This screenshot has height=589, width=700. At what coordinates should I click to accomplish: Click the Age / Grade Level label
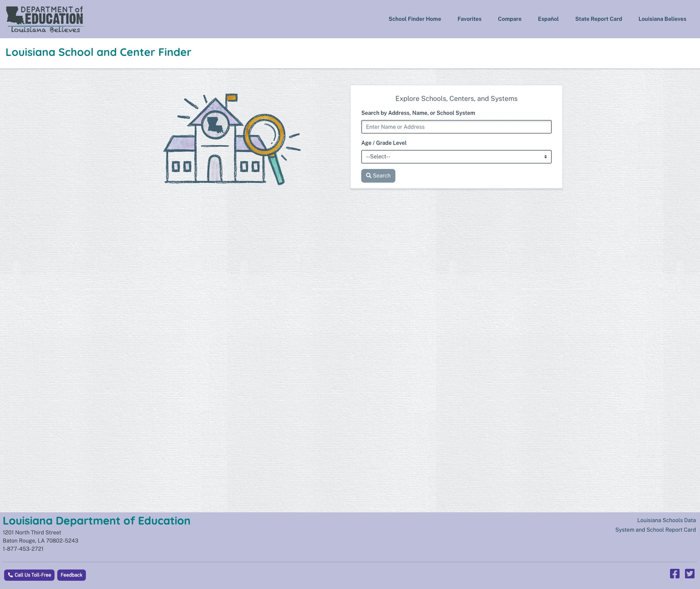point(384,143)
